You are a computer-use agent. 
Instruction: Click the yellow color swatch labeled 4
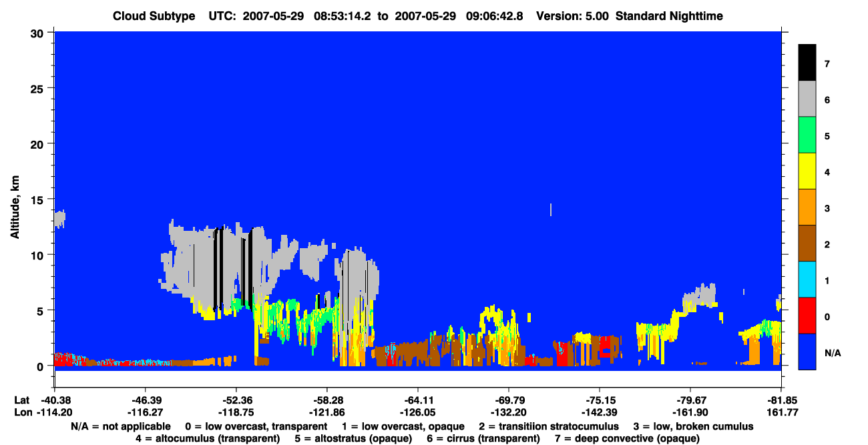pyautogui.click(x=807, y=171)
